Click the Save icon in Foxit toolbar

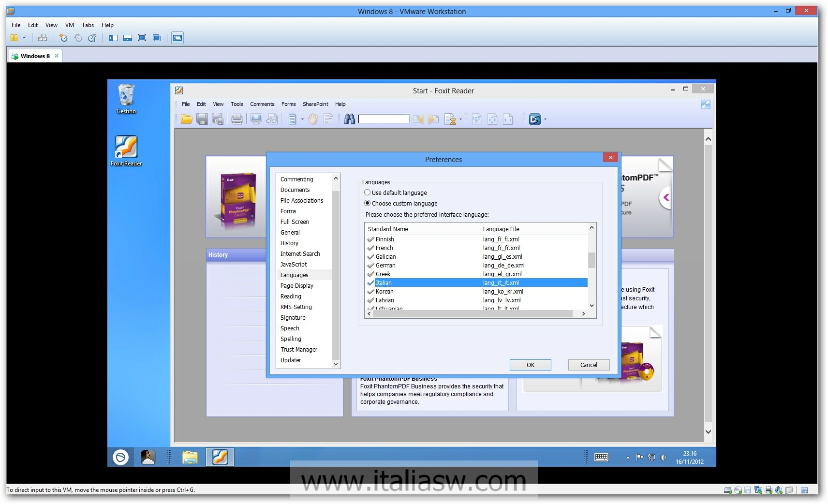202,119
